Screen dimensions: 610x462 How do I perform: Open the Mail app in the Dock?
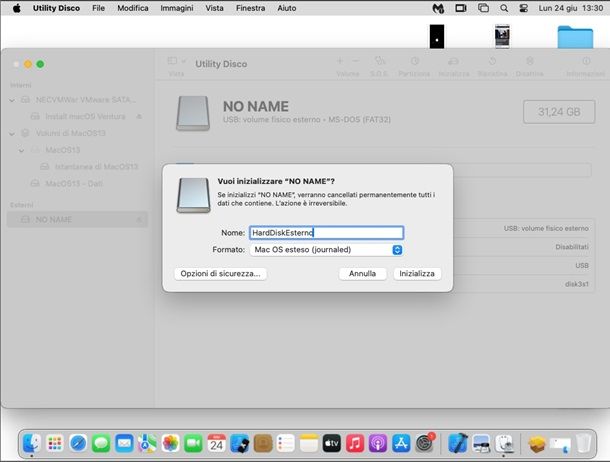124,443
